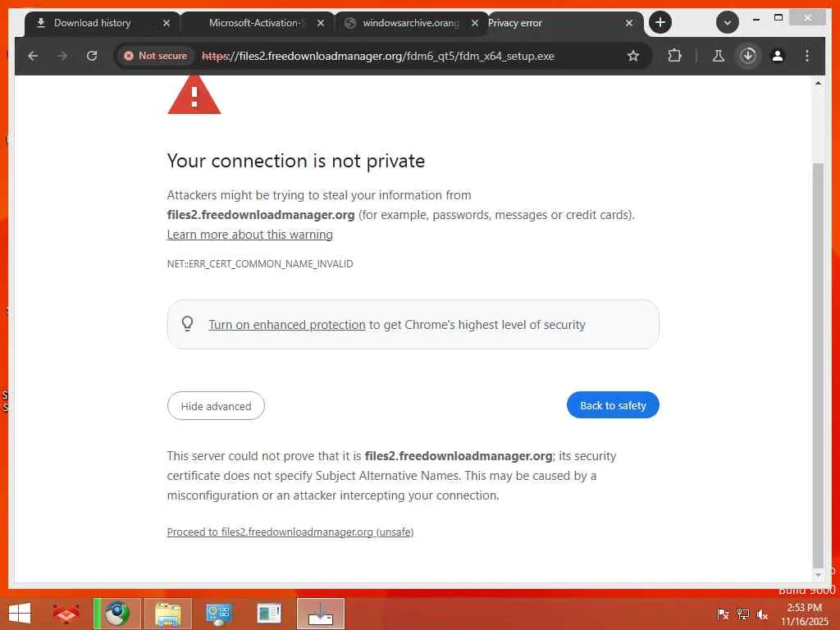Click the muted volume tray icon
This screenshot has height=630, width=840.
tap(762, 614)
